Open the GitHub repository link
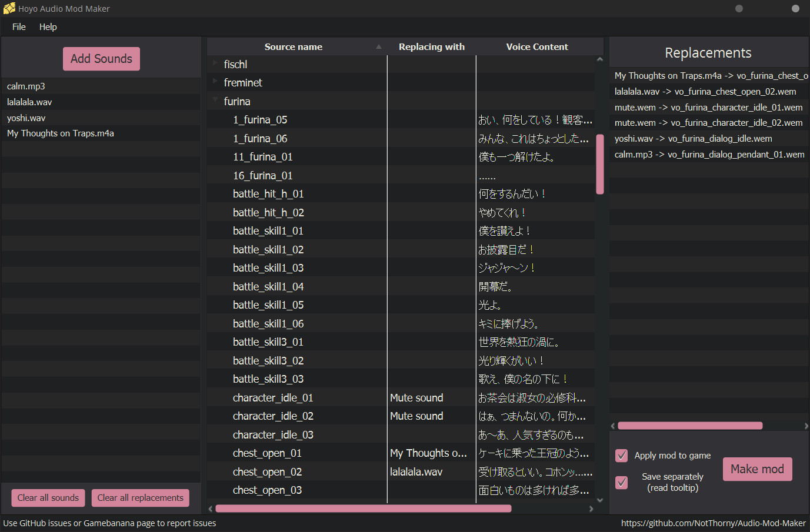Image resolution: width=810 pixels, height=532 pixels. (714, 523)
